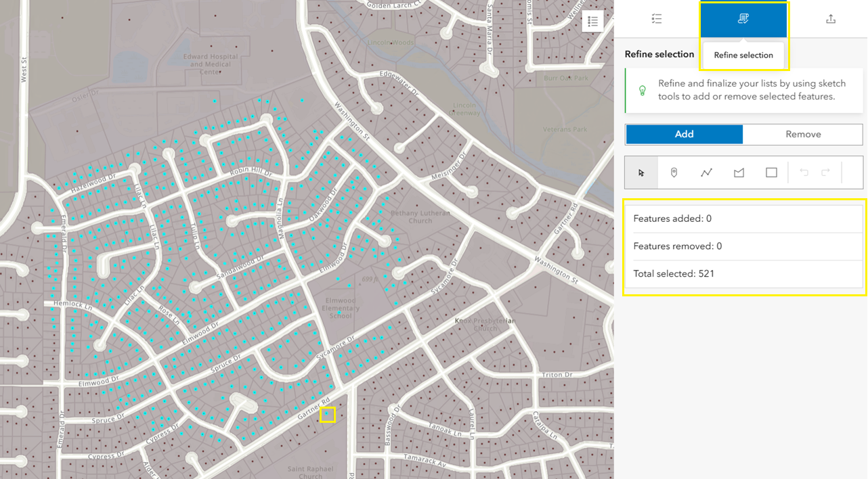Open the map legend icon
868x479 pixels.
pos(592,21)
